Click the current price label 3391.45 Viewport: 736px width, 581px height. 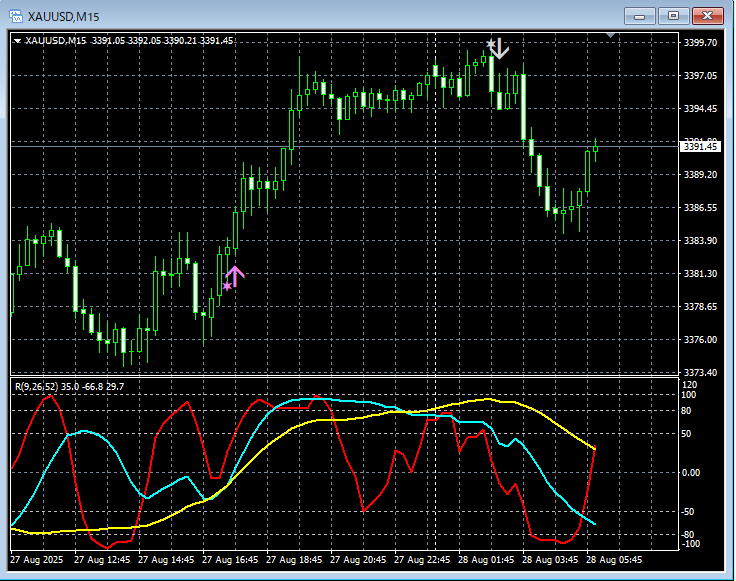pos(700,147)
